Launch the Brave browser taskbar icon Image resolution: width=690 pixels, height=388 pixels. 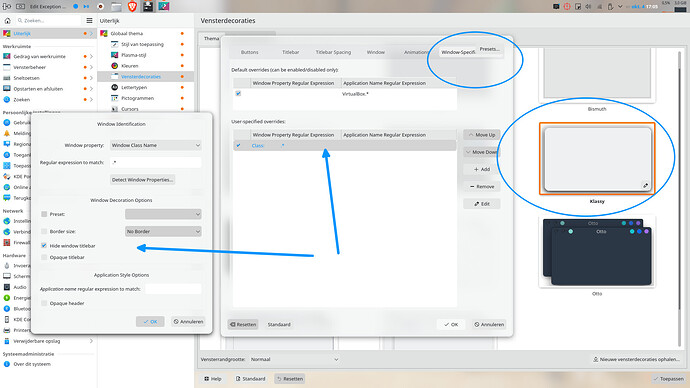[x=132, y=7]
